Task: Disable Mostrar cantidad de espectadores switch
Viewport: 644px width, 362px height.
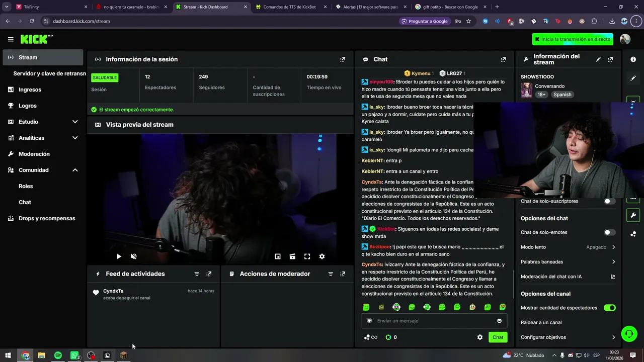Action: [609, 308]
